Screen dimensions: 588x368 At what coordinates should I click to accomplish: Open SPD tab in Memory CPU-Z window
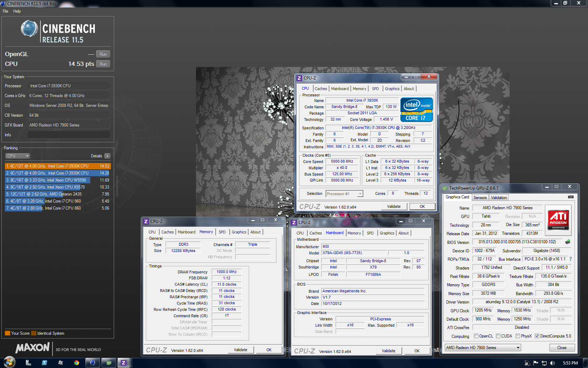(x=222, y=232)
